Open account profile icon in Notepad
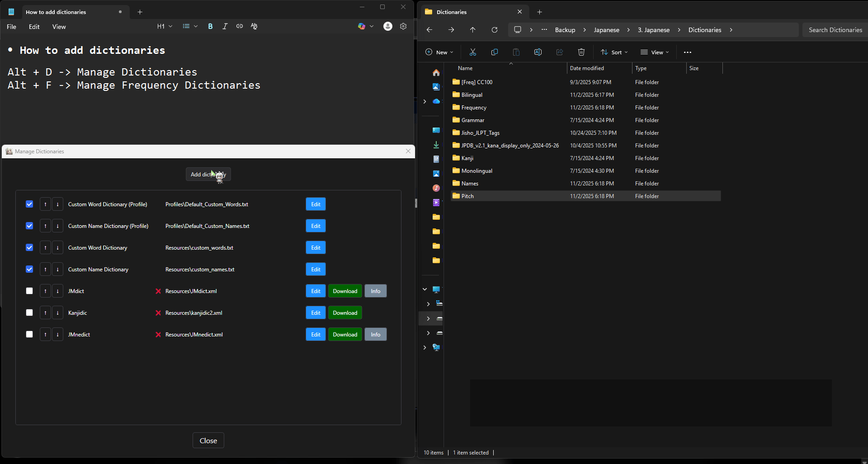This screenshot has width=868, height=464. pos(388,26)
